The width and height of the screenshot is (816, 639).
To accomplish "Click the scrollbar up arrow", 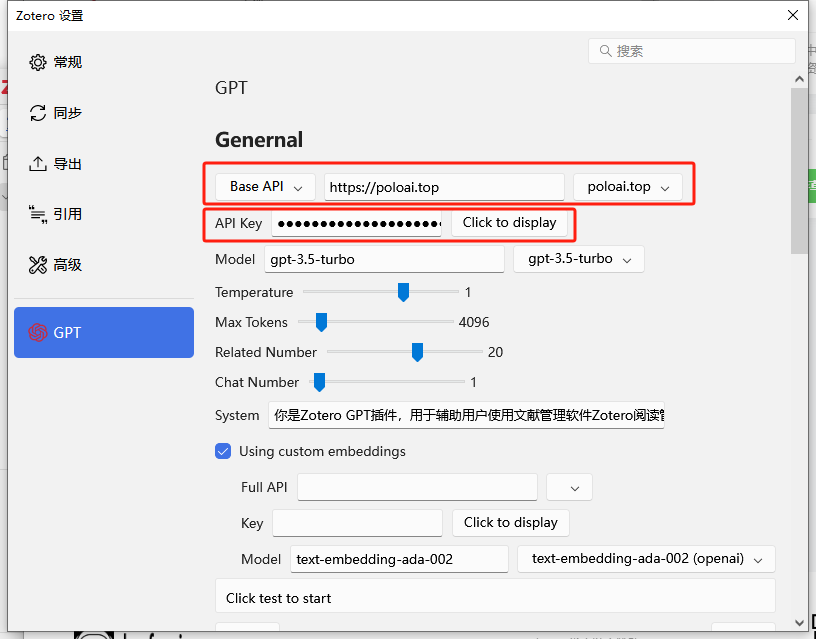I will tap(799, 80).
